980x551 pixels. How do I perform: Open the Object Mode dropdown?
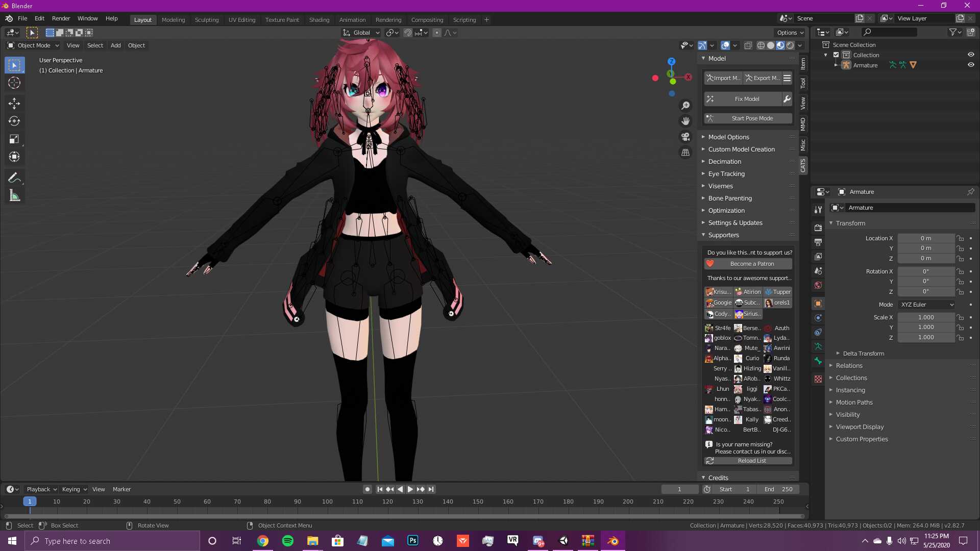[x=34, y=45]
